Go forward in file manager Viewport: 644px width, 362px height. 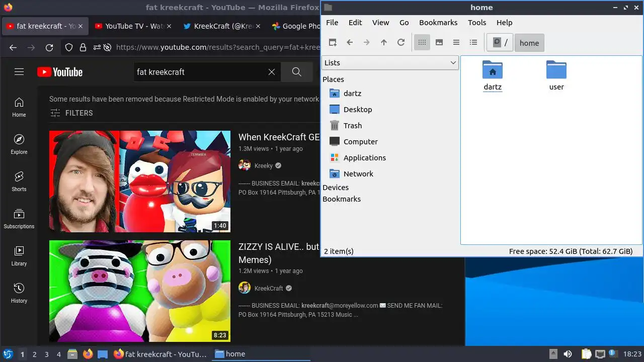tap(367, 43)
